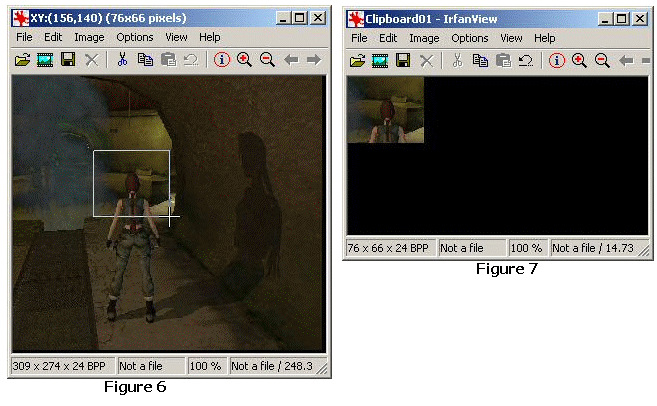The image size is (657, 406).
Task: Copy icon in left window toolbar
Action: pos(145,59)
